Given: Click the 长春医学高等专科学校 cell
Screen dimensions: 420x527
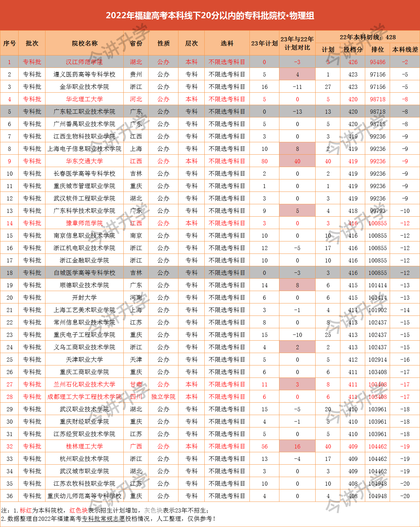Looking at the screenshot, I should (x=84, y=174).
